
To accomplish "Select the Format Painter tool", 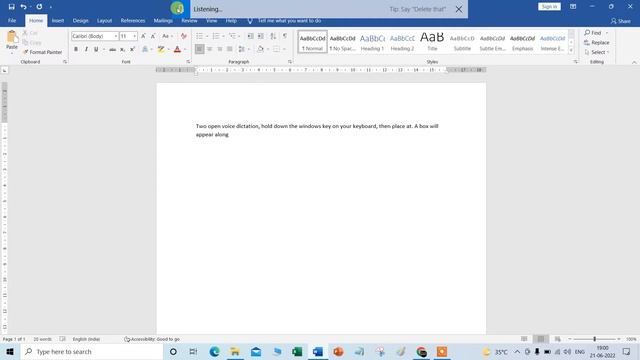I will pyautogui.click(x=43, y=52).
